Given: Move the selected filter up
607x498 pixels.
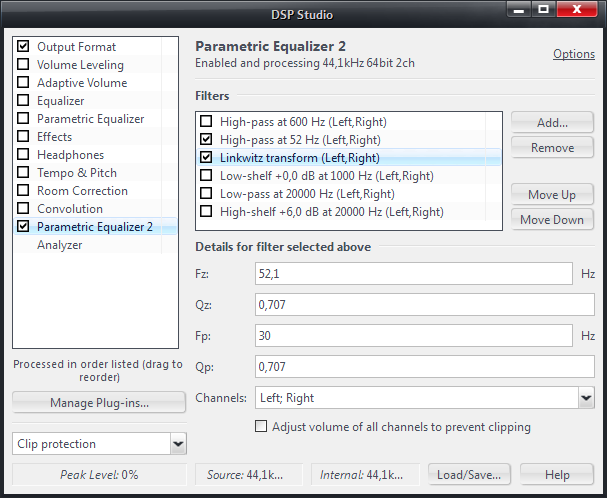Looking at the screenshot, I should (x=552, y=194).
